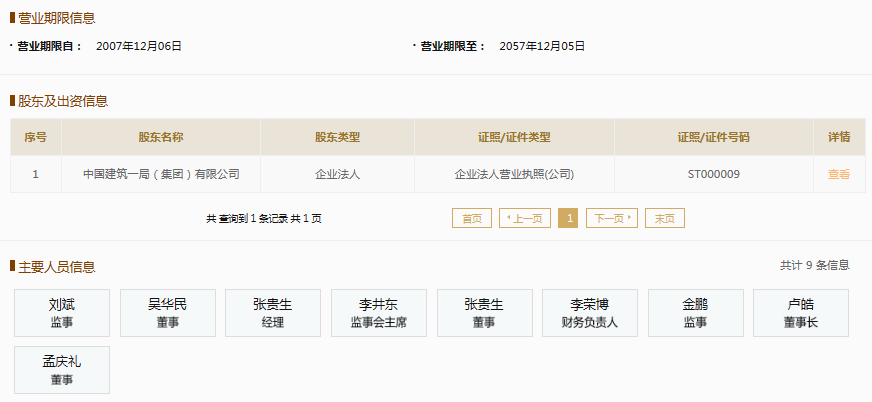The image size is (872, 402).
Task: Click 详情 column header
Action: 839,137
